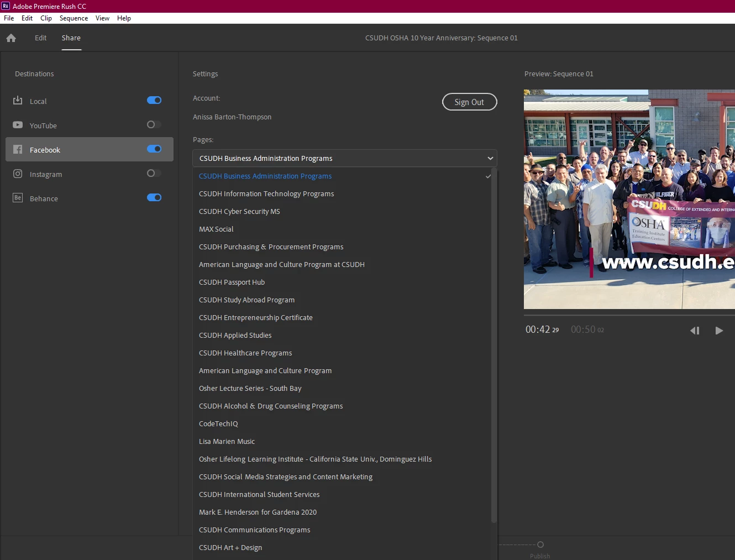Open the Sequence menu
735x560 pixels.
73,18
